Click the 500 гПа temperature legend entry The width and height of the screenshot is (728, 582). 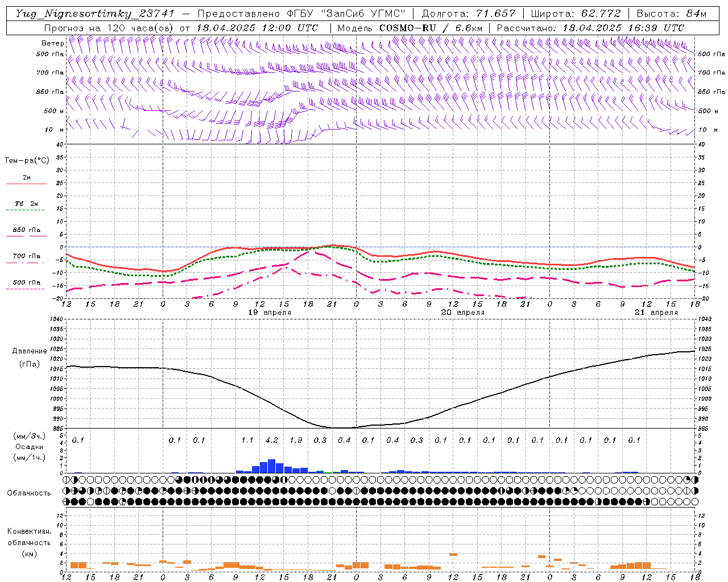click(26, 282)
